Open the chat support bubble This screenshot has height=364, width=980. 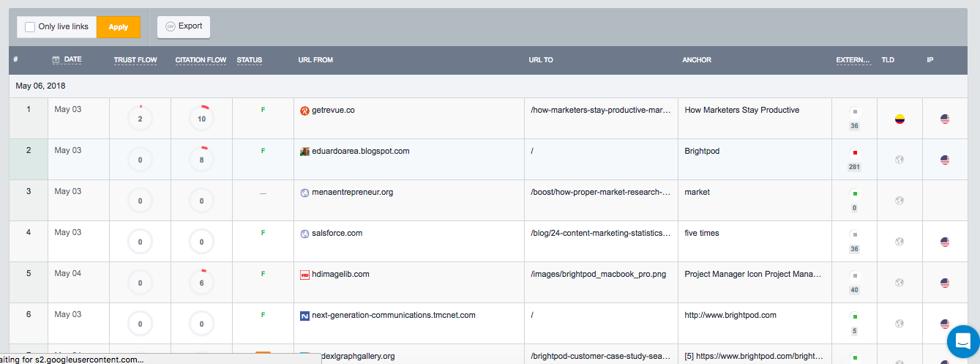click(962, 341)
